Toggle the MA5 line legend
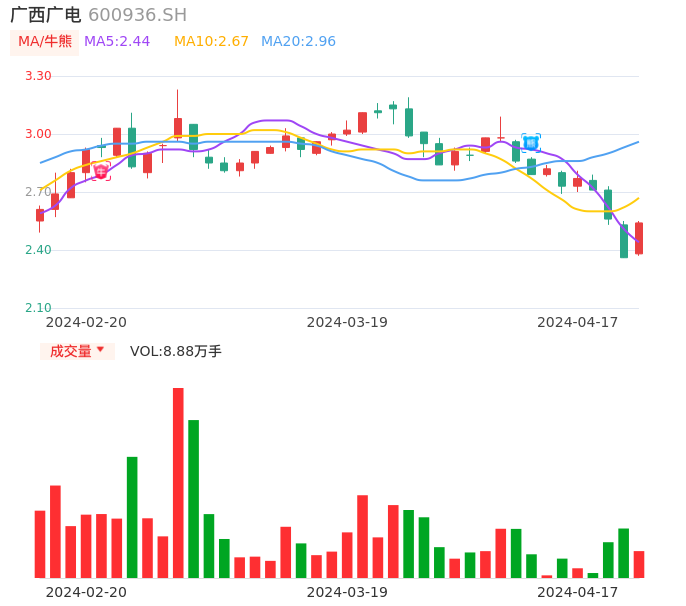 [x=117, y=42]
